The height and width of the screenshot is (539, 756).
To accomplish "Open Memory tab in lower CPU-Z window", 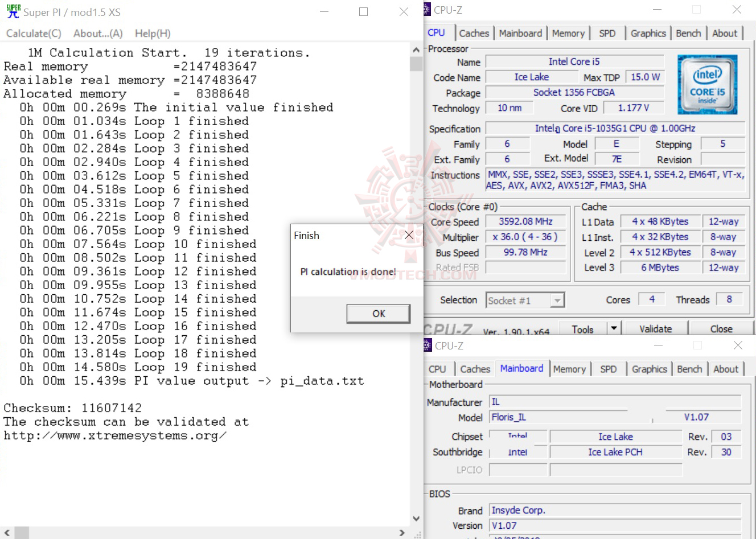I will pos(569,369).
